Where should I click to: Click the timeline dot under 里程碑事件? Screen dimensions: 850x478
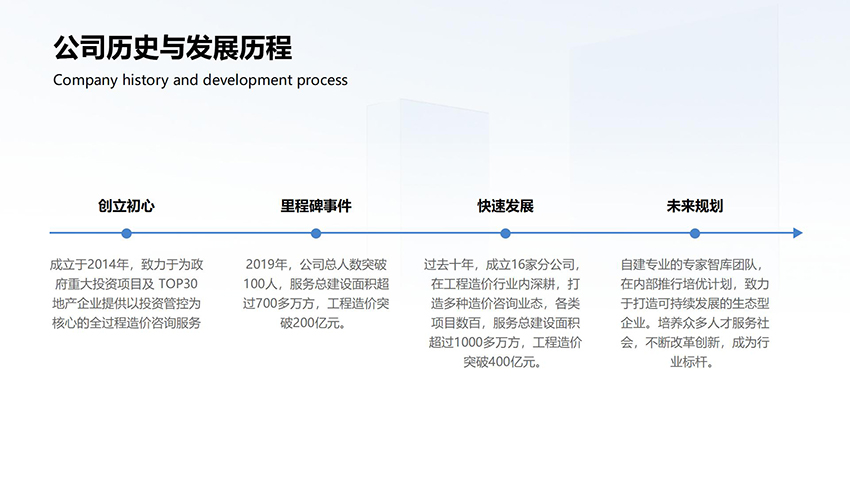(x=316, y=234)
